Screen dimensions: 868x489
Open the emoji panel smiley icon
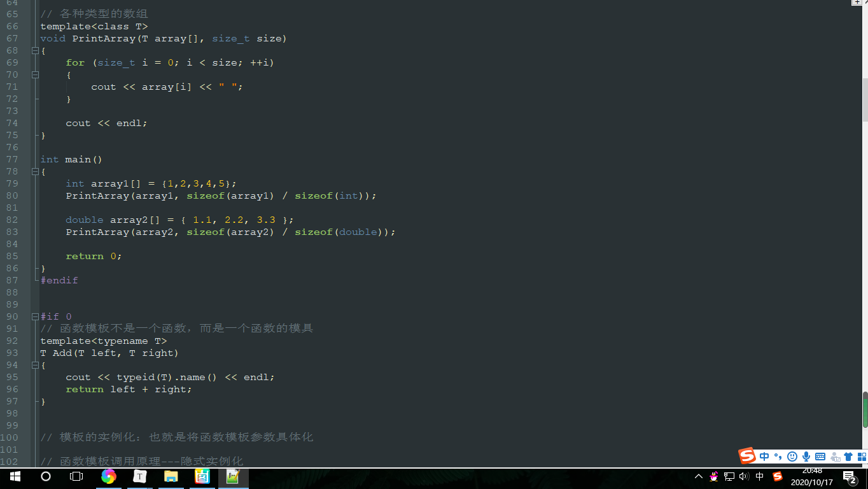(x=791, y=457)
